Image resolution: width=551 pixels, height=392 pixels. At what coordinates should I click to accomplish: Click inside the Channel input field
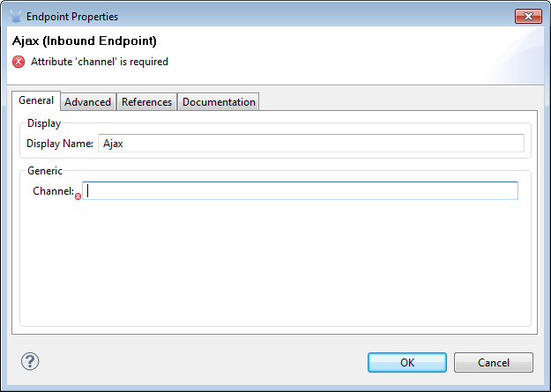pos(301,191)
